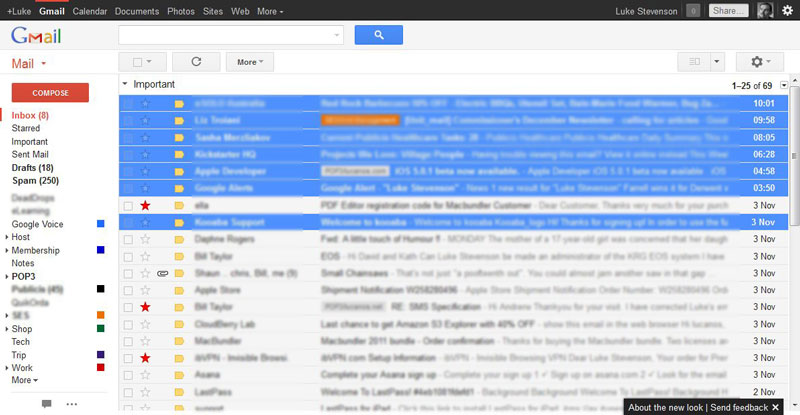
Task: Open Sent Mail
Action: (x=30, y=154)
